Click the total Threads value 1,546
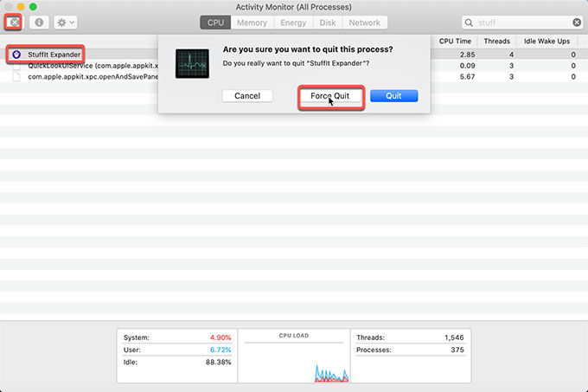This screenshot has height=392, width=588. tap(454, 337)
